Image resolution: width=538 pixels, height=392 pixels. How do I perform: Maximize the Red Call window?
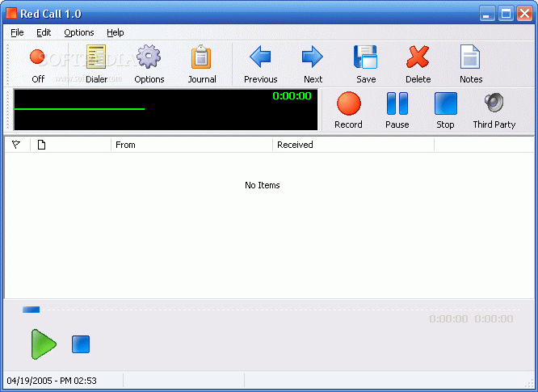click(506, 14)
